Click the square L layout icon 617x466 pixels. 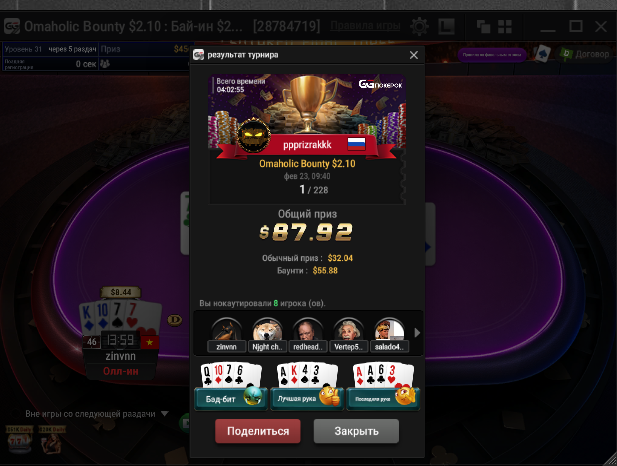pyautogui.click(x=446, y=27)
